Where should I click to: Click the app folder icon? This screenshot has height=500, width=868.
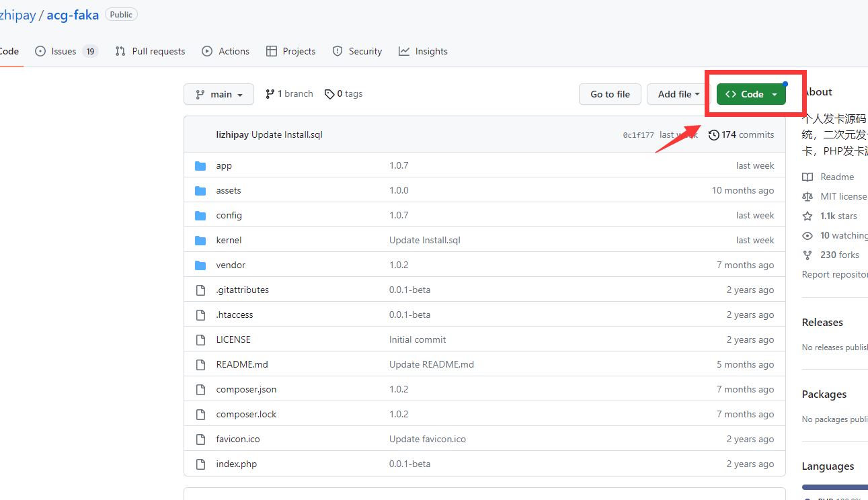[x=200, y=166]
